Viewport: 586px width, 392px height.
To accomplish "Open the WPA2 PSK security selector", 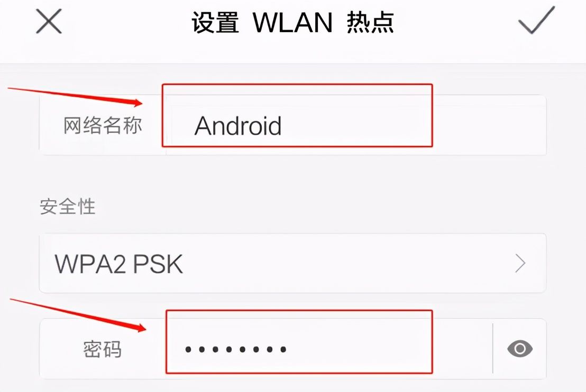I will (x=292, y=263).
